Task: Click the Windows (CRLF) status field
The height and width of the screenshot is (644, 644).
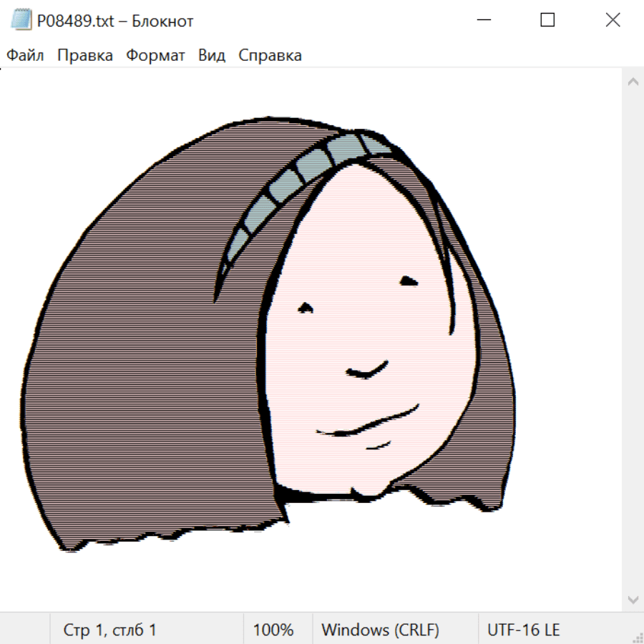Action: tap(380, 630)
